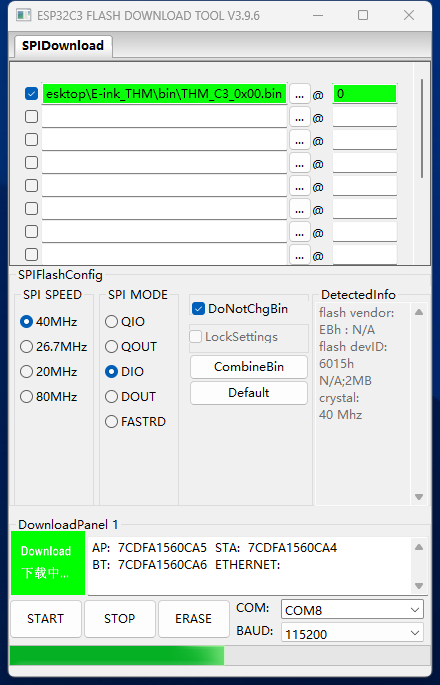Click the CombineBin button
440x685 pixels.
[x=249, y=367]
